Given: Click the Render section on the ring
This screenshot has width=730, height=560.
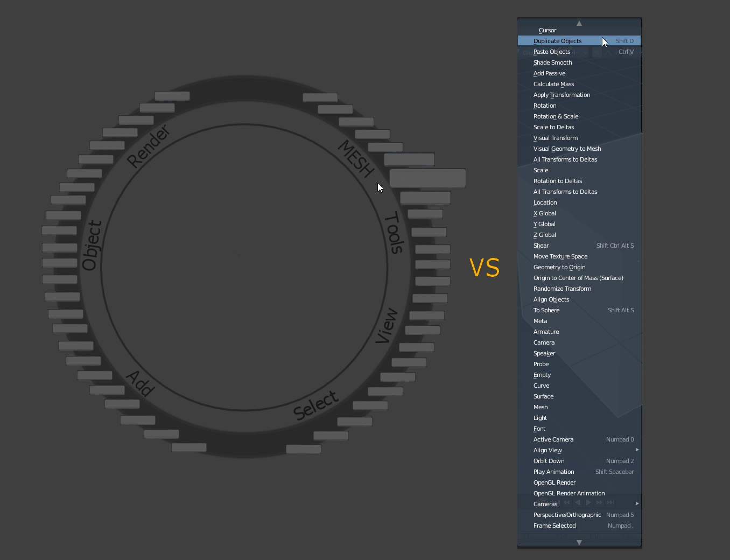Looking at the screenshot, I should click(148, 145).
